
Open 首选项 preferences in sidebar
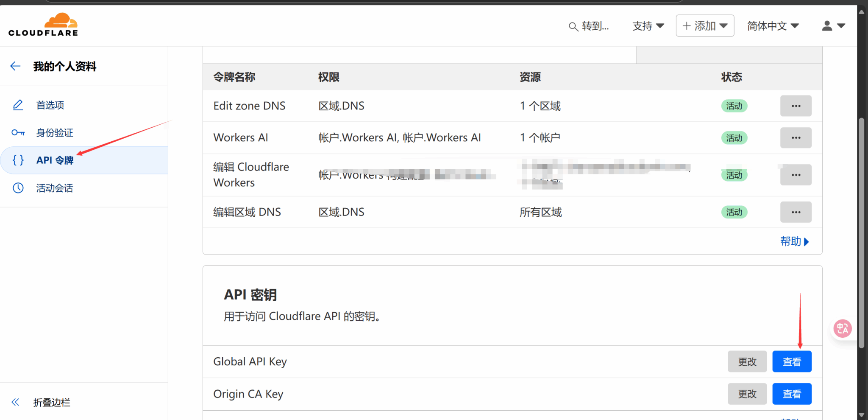coord(50,105)
